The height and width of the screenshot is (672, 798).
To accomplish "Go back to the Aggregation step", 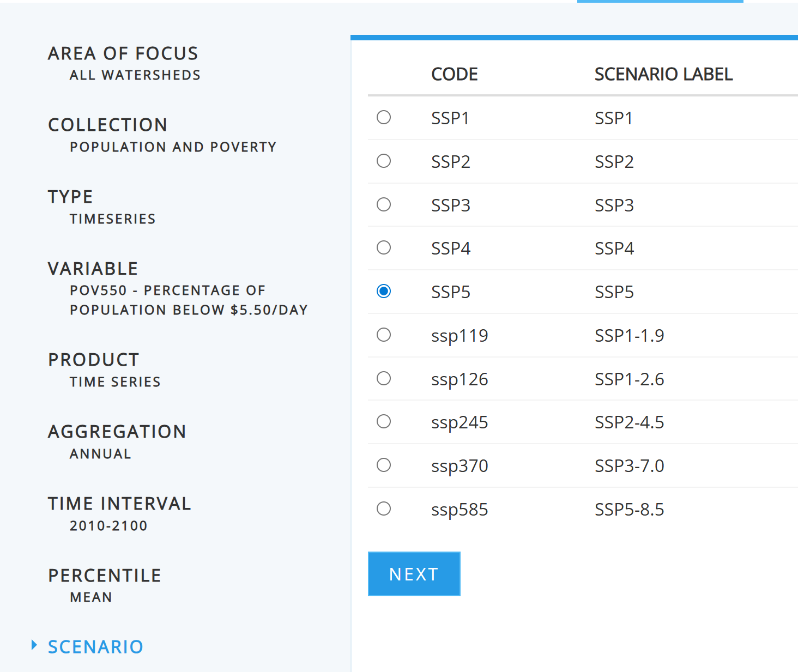I will [x=117, y=432].
